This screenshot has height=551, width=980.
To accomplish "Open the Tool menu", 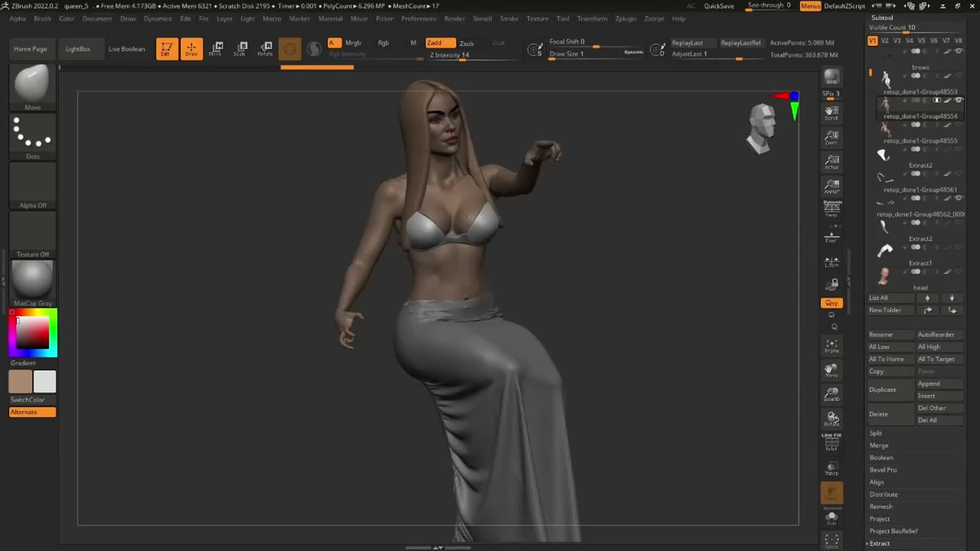I will point(562,18).
